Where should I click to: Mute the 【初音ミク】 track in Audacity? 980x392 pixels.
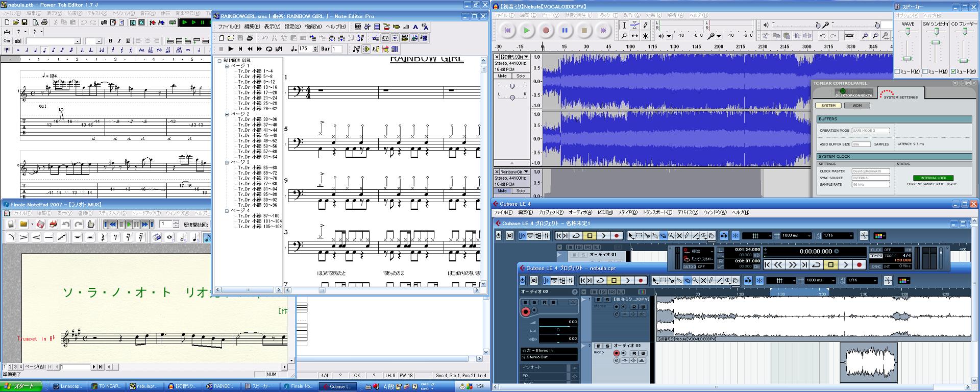[502, 76]
